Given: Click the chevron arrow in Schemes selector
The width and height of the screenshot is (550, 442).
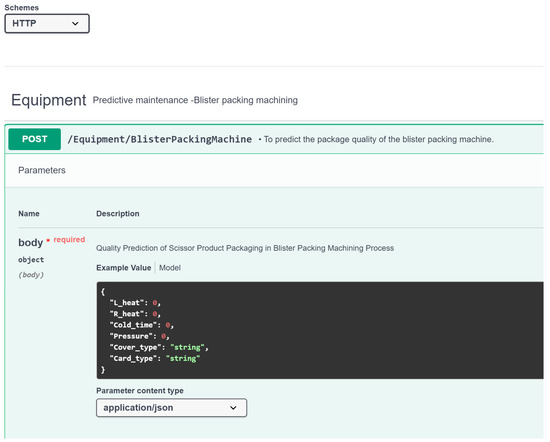Looking at the screenshot, I should point(75,24).
